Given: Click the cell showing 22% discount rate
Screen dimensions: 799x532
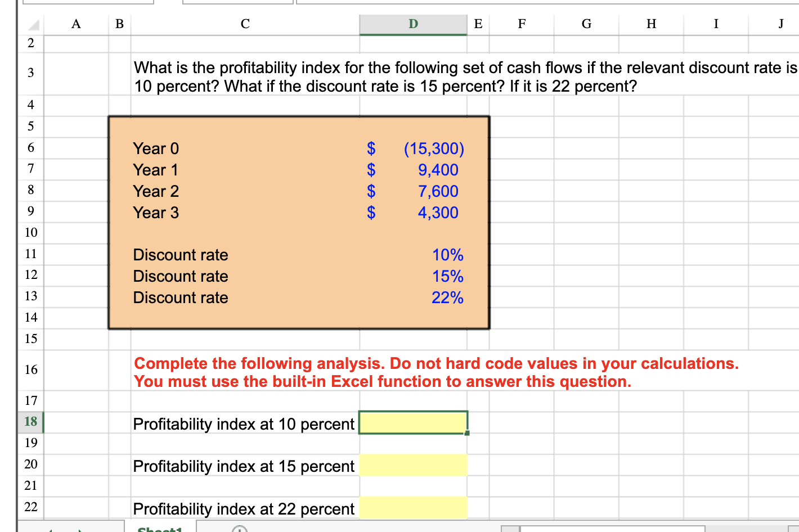Looking at the screenshot, I should [413, 297].
